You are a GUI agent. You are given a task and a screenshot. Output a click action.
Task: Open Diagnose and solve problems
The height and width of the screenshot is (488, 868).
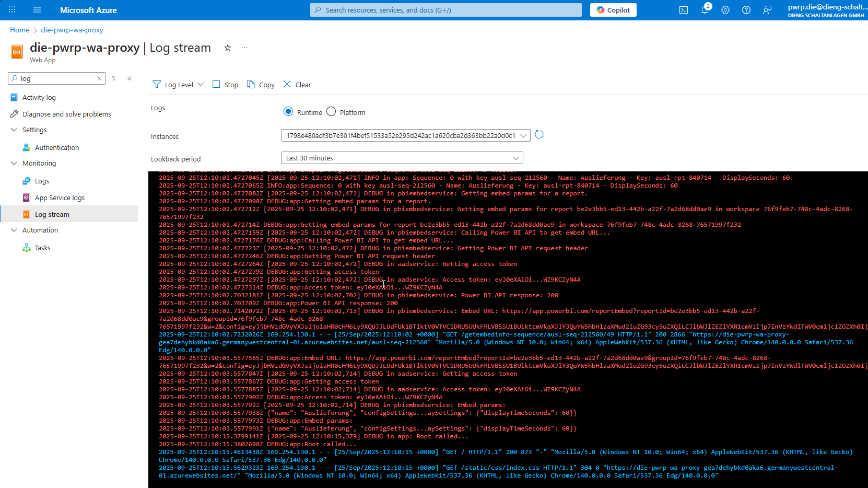pos(67,114)
